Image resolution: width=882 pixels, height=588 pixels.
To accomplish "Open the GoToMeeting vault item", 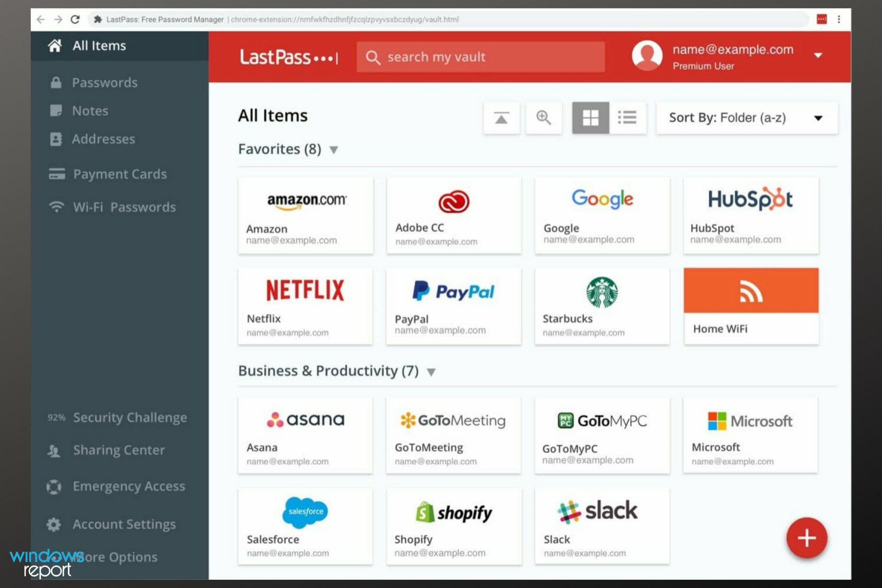I will (x=454, y=435).
